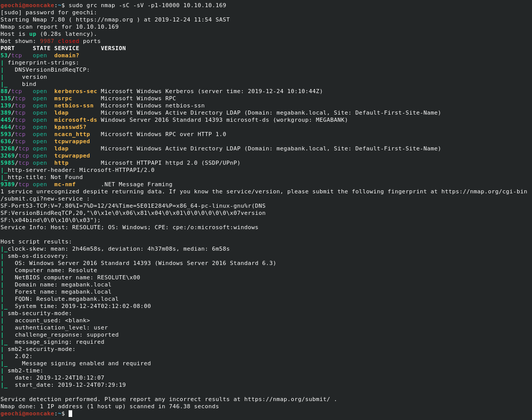Image resolution: width=532 pixels, height=420 pixels.
Task: Click the terminal cursor at the last prompt
Action: (70, 413)
